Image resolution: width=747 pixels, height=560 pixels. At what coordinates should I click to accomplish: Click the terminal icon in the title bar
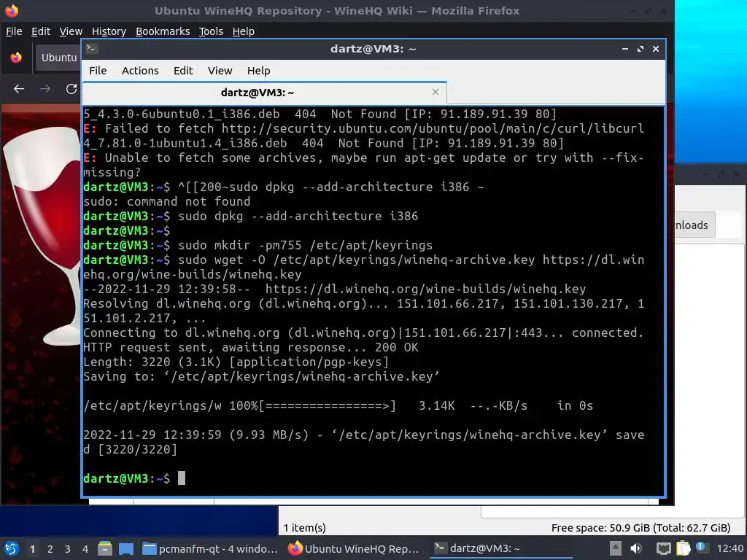(92, 48)
